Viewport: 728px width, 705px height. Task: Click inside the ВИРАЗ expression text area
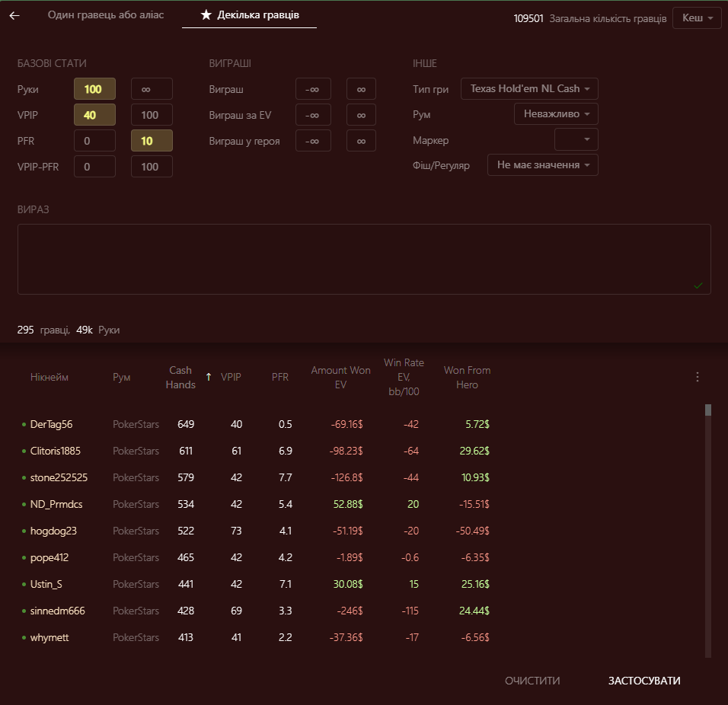pos(364,259)
